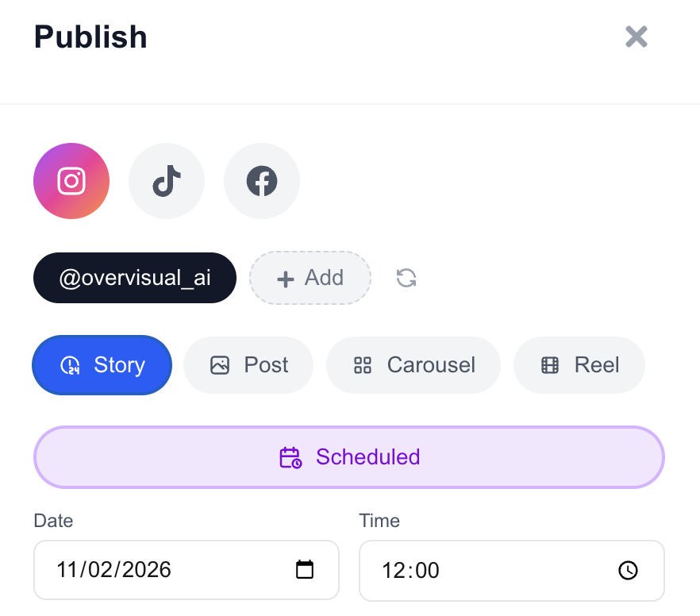
Task: Click the clock icon in the Time field
Action: click(x=628, y=570)
